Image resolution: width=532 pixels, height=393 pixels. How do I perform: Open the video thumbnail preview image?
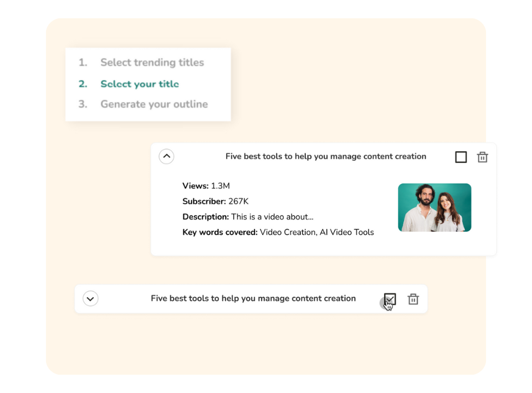(434, 207)
